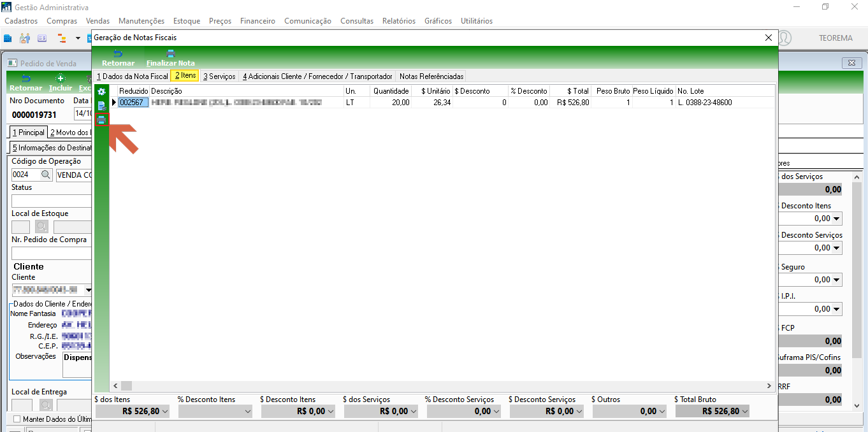Select the 1 Principal tab in Pedido de Venda

[29, 133]
